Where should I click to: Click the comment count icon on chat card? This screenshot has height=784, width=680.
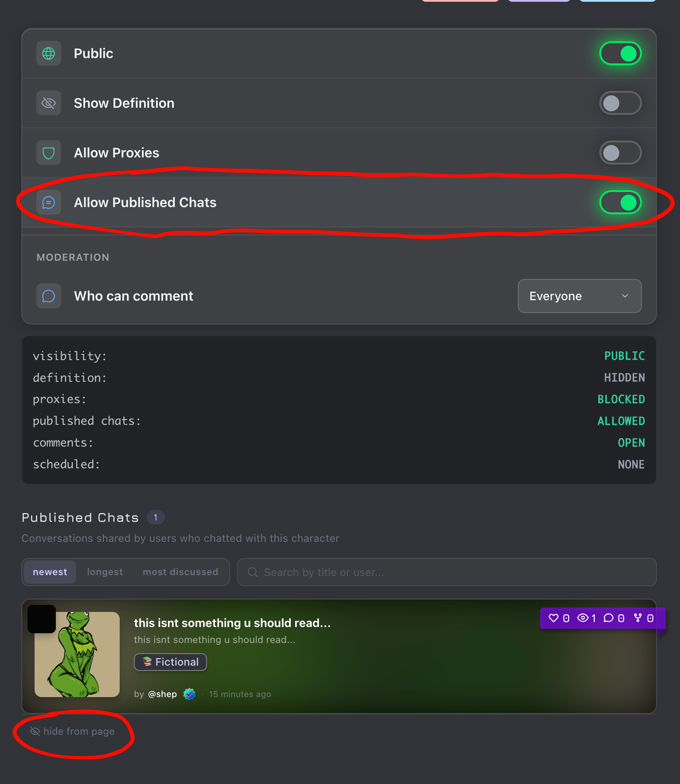609,618
